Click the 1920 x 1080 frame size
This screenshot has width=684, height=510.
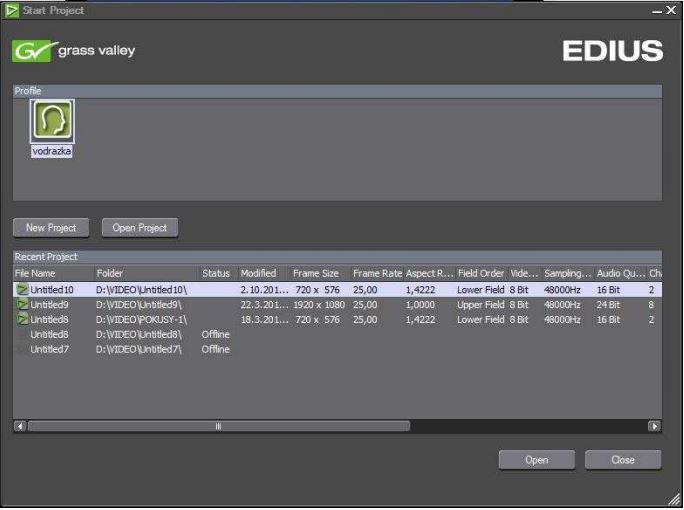tap(319, 305)
